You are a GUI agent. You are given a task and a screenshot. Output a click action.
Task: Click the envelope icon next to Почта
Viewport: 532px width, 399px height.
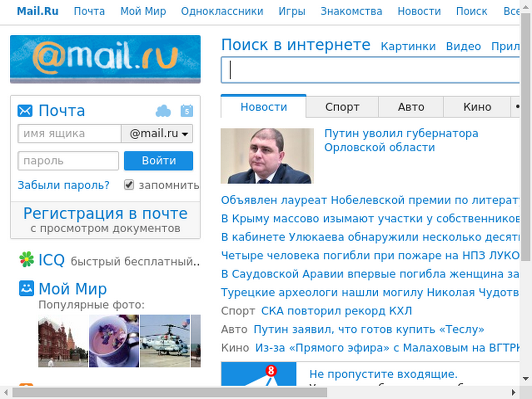click(x=25, y=111)
